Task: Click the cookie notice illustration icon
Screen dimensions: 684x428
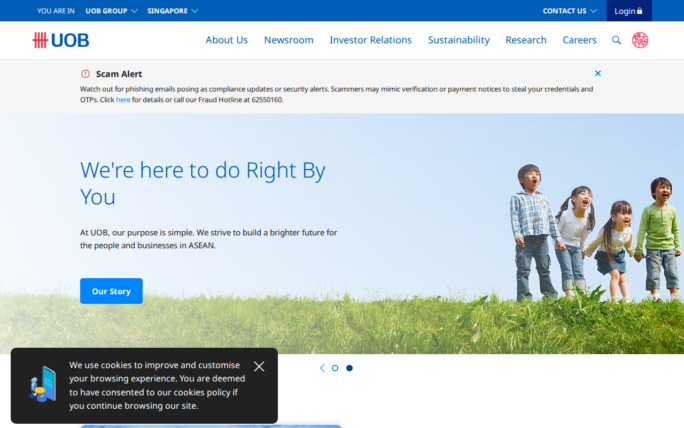Action: coord(42,385)
